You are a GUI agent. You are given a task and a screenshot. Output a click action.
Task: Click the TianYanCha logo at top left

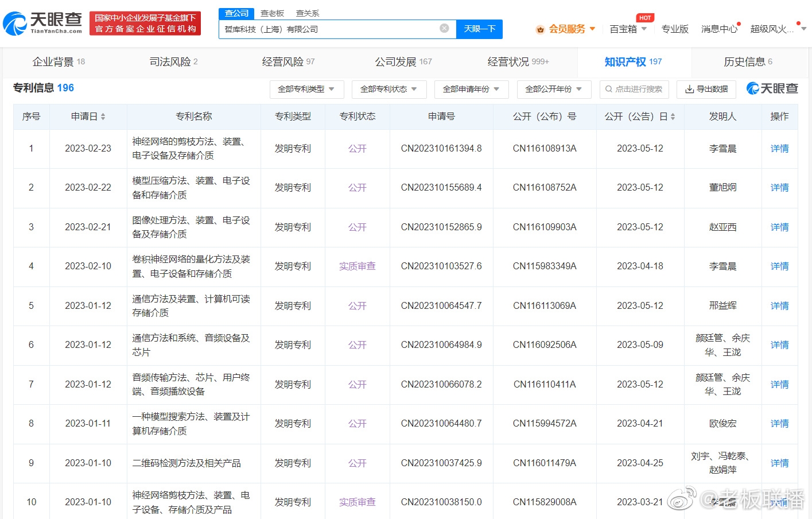tap(43, 23)
